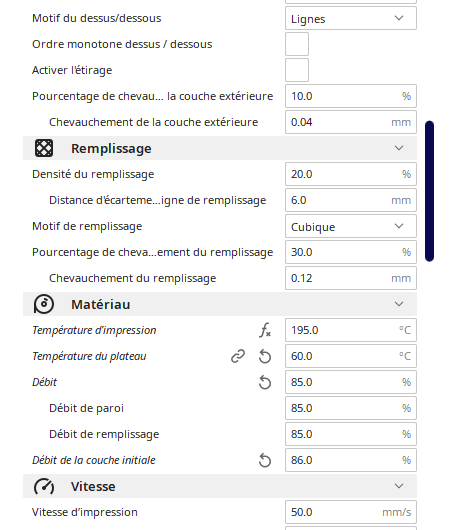Click the Vitesse d'impression value field
The height and width of the screenshot is (530, 451).
[x=351, y=512]
